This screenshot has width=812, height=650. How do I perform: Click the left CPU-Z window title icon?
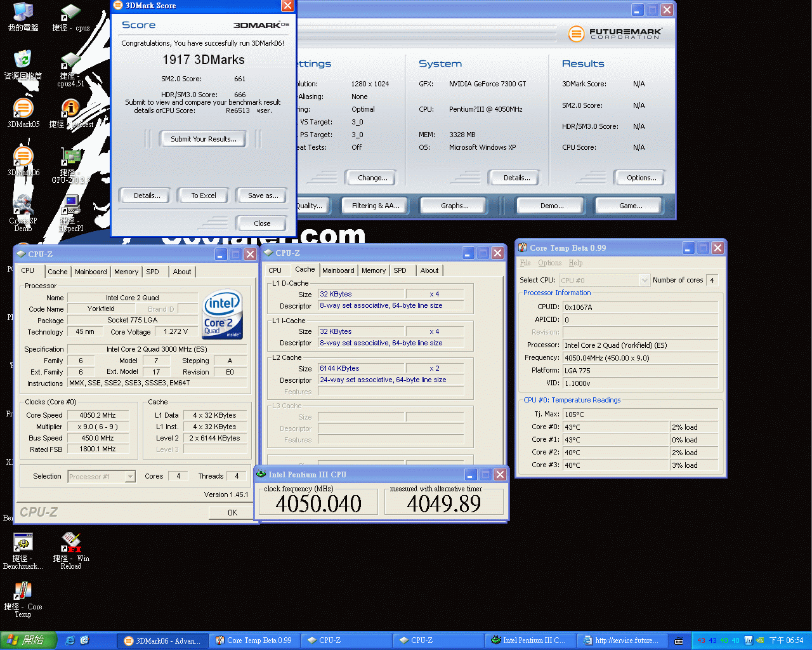pyautogui.click(x=21, y=254)
